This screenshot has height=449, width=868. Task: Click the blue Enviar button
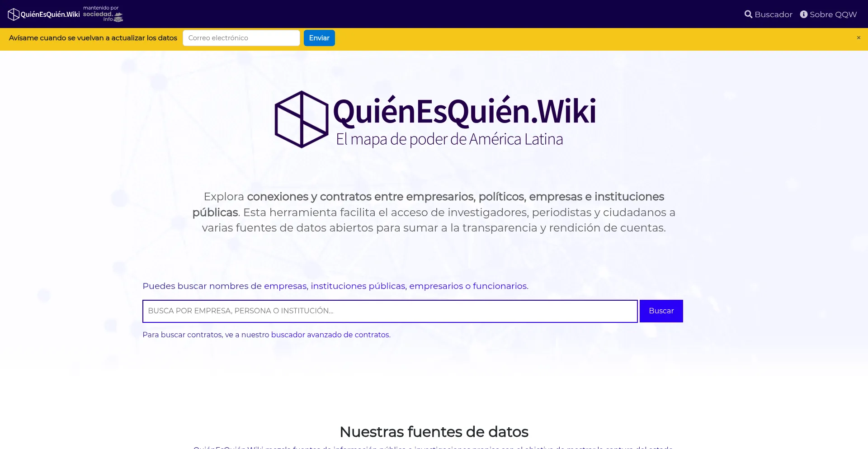tap(319, 38)
